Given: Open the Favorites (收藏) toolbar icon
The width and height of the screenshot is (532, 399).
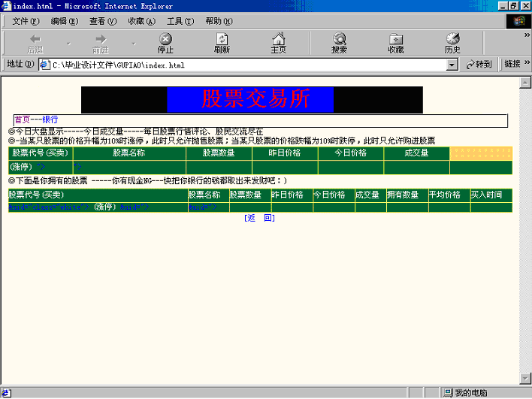Looking at the screenshot, I should [x=395, y=42].
